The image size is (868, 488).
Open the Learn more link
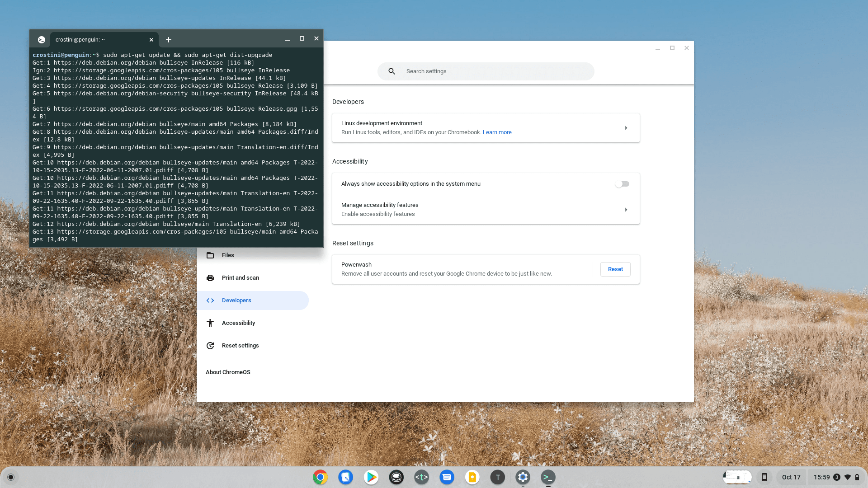click(497, 132)
